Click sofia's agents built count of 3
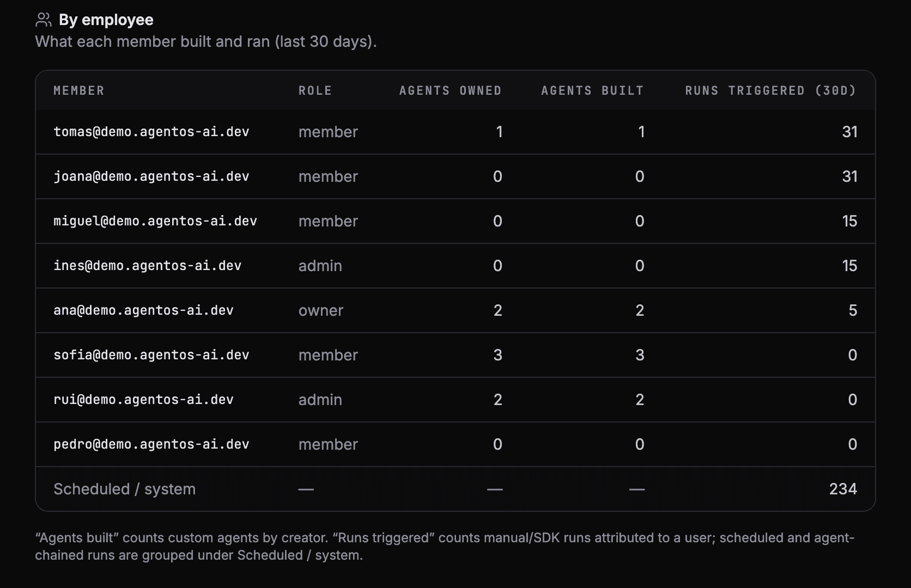 click(640, 355)
